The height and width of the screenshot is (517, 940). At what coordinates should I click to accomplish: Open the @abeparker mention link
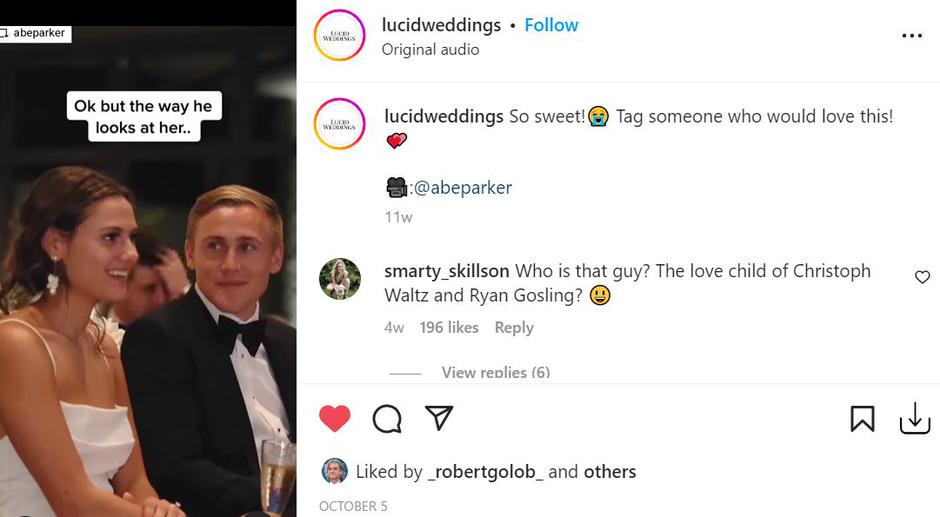(x=461, y=187)
